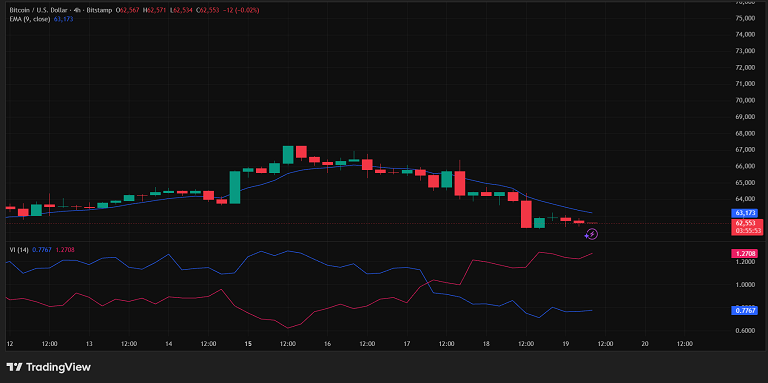Click date label 16 on time axis

click(327, 344)
